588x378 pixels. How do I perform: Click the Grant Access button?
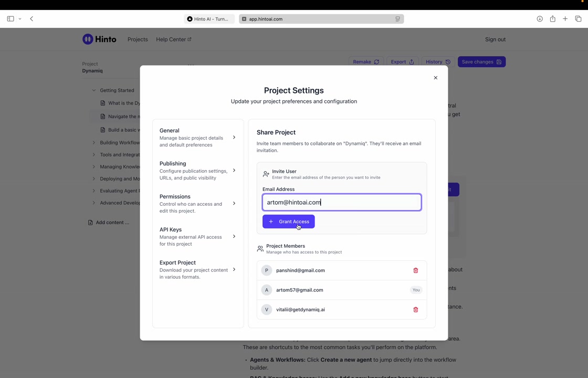pyautogui.click(x=288, y=222)
